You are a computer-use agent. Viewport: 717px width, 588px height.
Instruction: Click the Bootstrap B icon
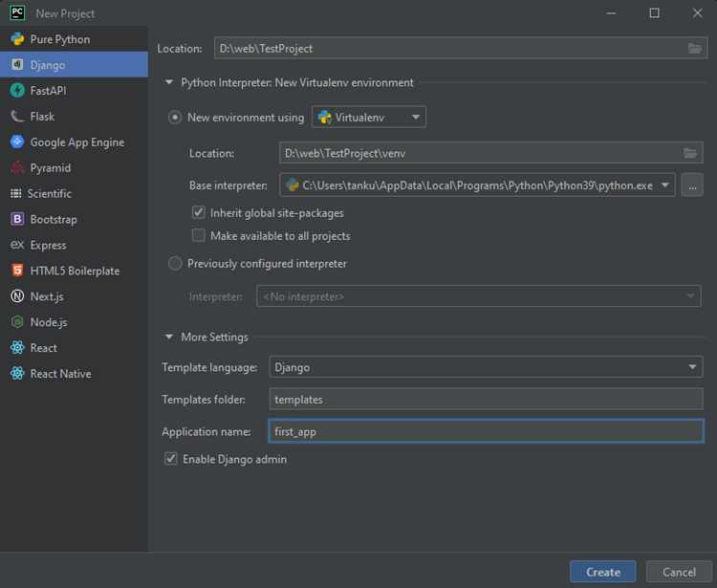[17, 219]
